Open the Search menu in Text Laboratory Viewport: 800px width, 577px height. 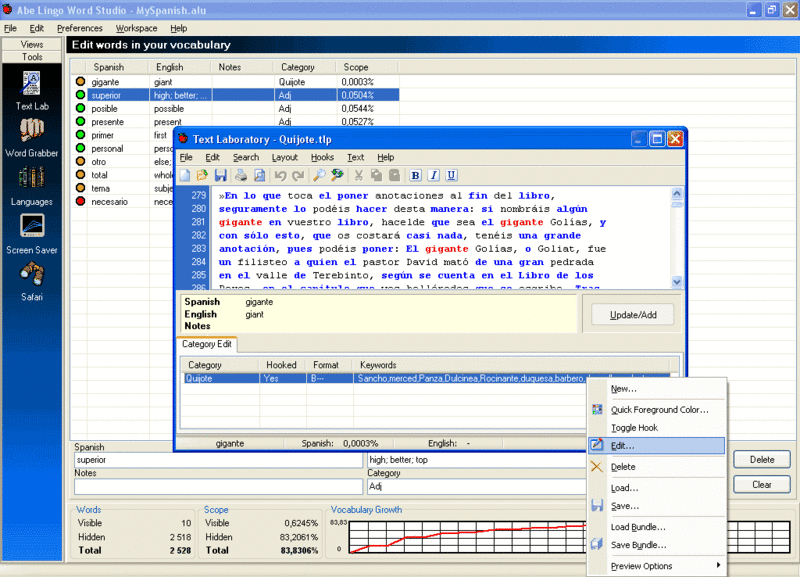(246, 158)
